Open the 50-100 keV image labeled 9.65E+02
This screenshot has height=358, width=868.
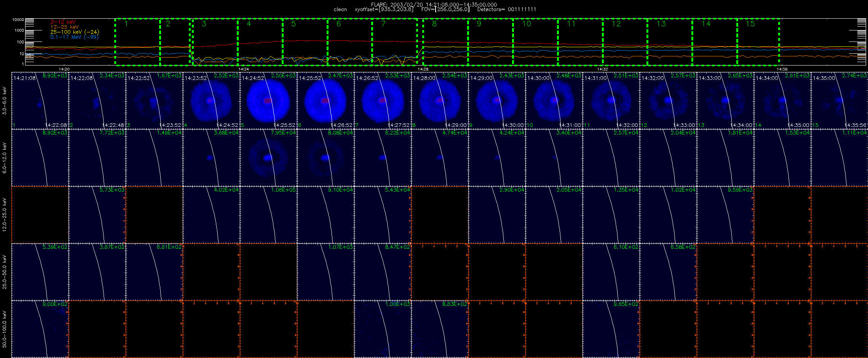click(611, 329)
